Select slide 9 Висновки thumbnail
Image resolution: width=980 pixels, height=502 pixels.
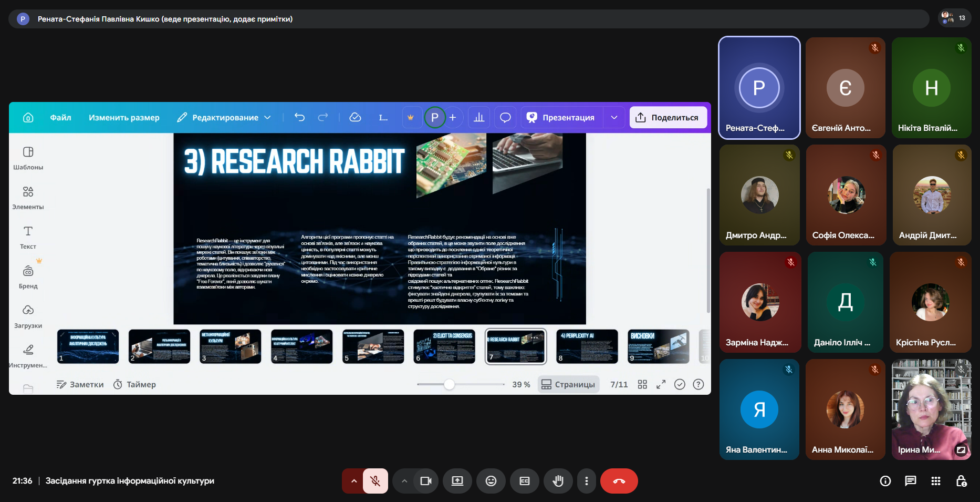[659, 346]
